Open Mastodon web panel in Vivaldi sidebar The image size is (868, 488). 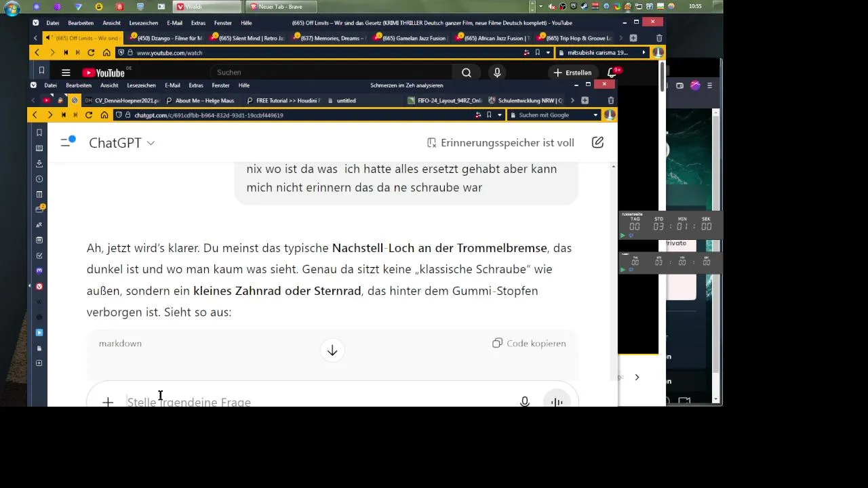[x=39, y=270]
